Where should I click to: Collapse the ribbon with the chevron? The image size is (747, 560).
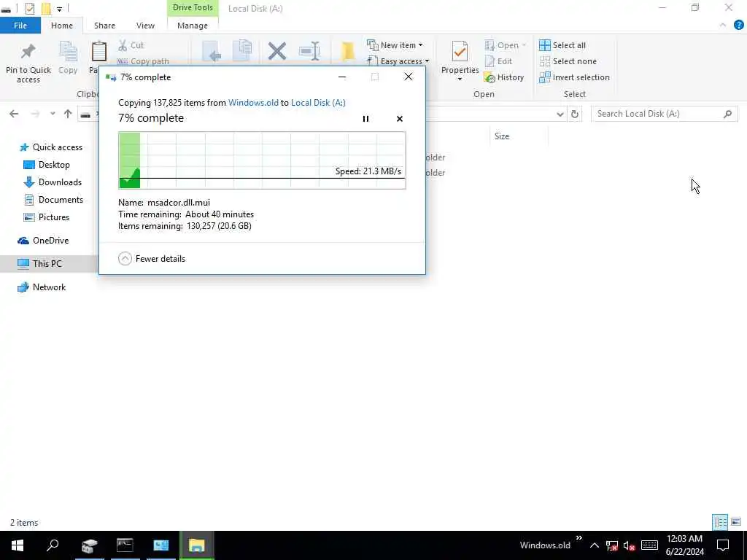click(723, 26)
